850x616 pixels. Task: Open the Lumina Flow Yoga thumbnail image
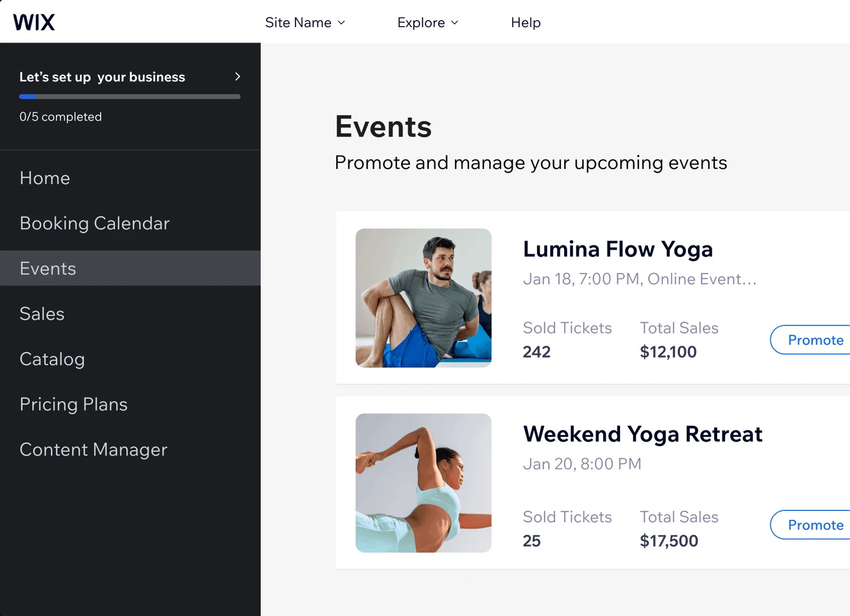(423, 298)
